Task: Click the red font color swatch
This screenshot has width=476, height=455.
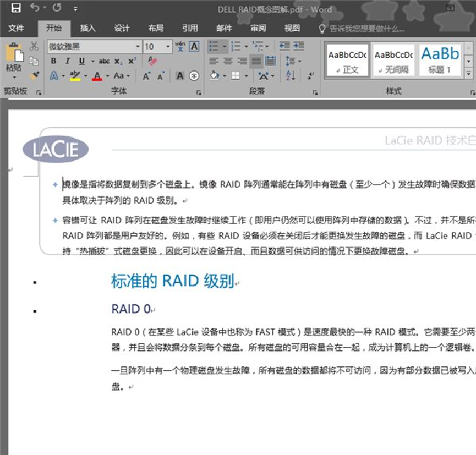Action: click(x=97, y=76)
